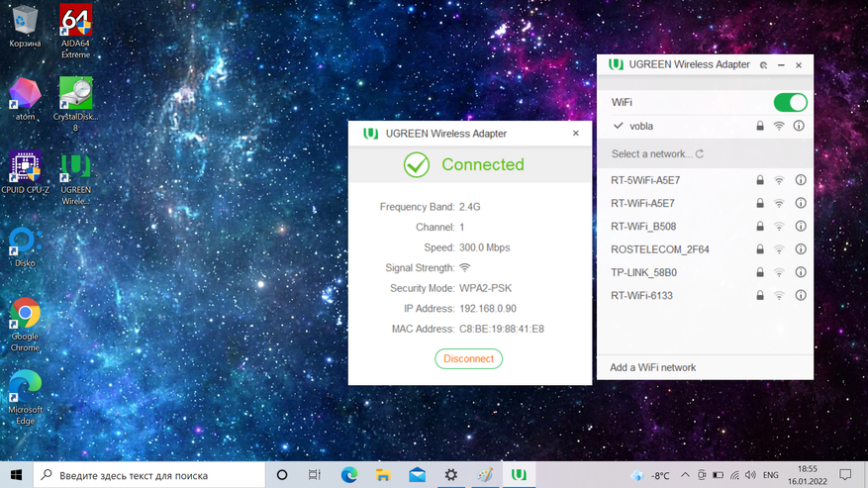The width and height of the screenshot is (868, 488).
Task: Click signal icon of RT-WiFi-A5E7
Action: pyautogui.click(x=779, y=203)
